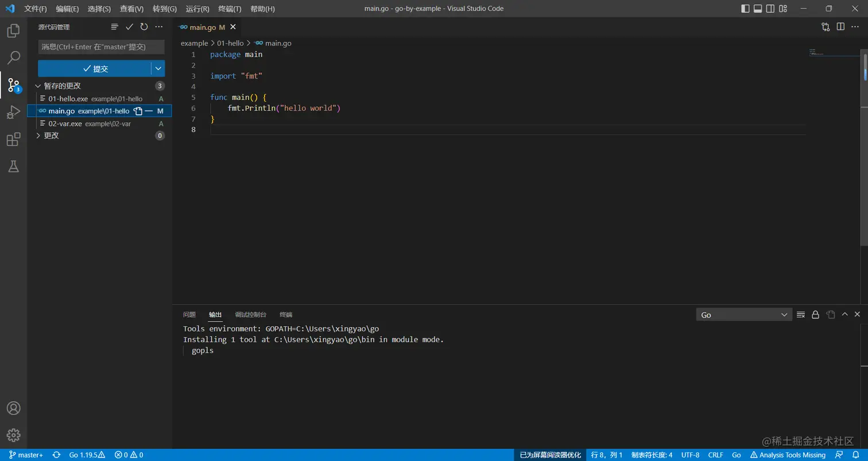This screenshot has height=461, width=868.
Task: Toggle secondary side bar visibility
Action: (x=771, y=9)
